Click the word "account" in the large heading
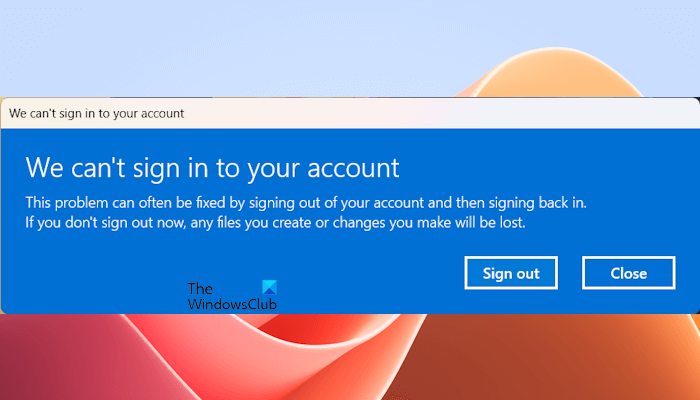The height and width of the screenshot is (400, 700). click(x=351, y=166)
